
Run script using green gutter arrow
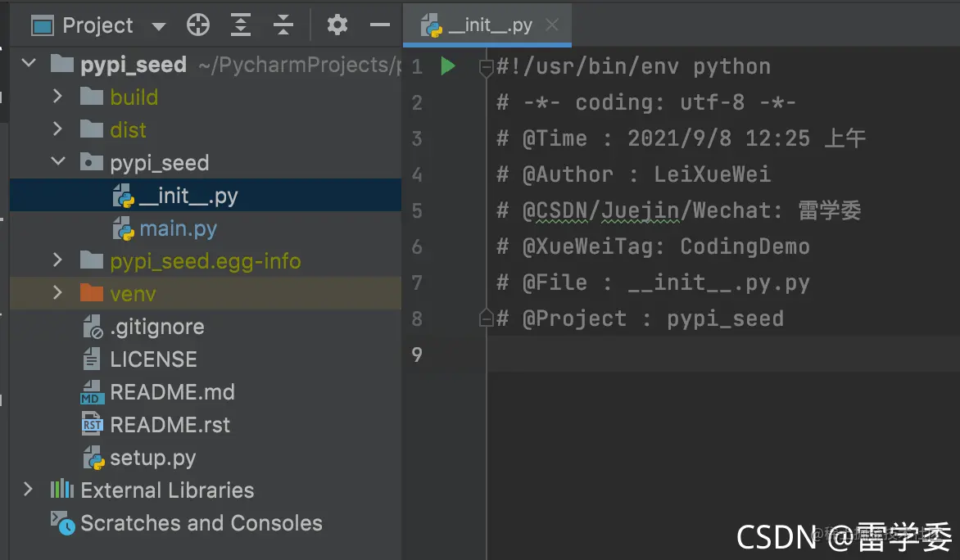coord(447,65)
